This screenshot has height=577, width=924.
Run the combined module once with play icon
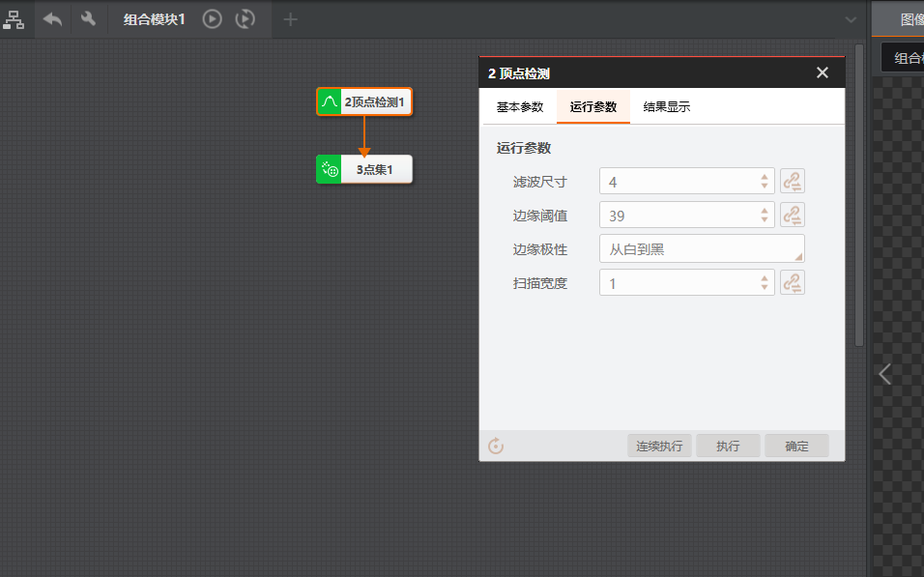212,19
